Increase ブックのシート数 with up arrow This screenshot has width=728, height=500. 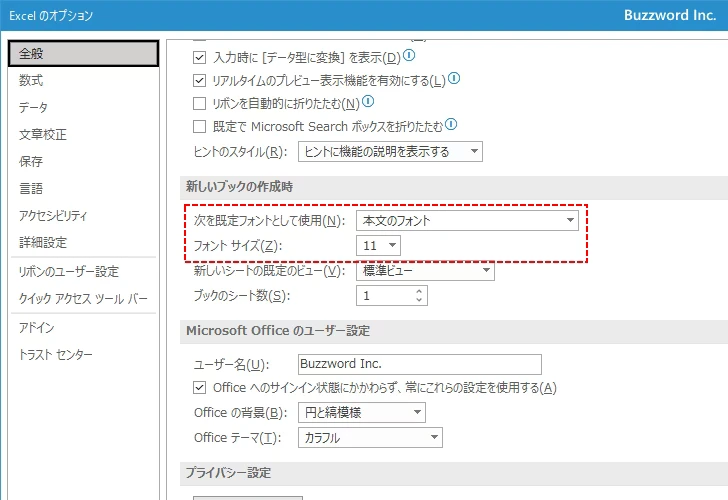tap(419, 292)
